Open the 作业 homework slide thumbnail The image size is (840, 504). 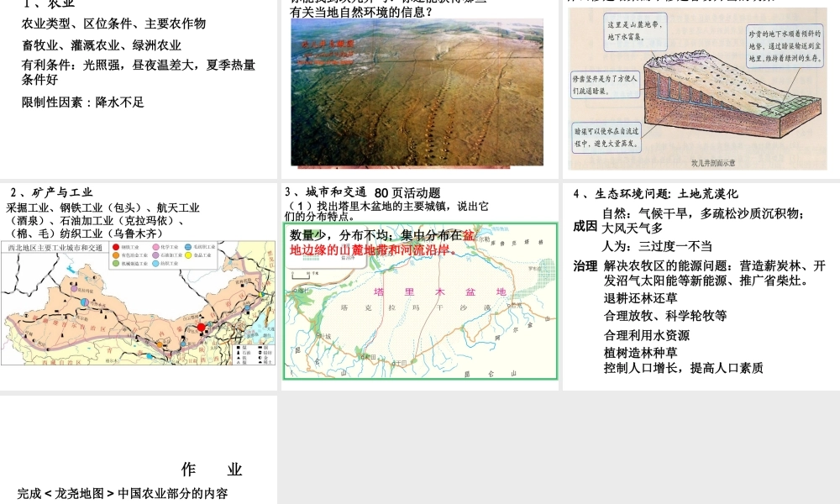(139, 449)
